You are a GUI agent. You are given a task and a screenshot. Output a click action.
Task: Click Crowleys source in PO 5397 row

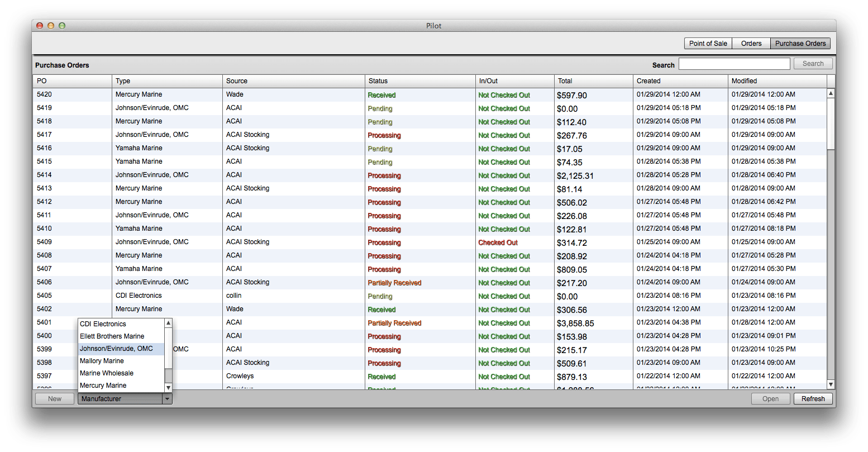click(x=240, y=376)
